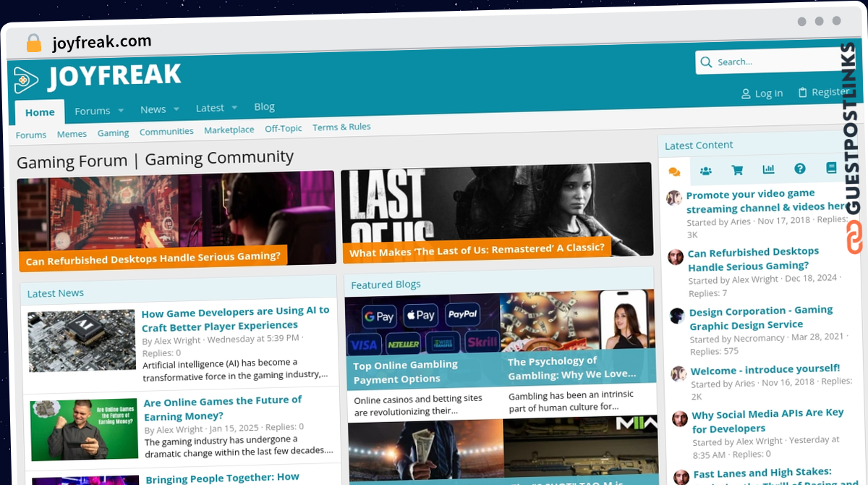
Task: Open latest threads chat-bubble tab
Action: tap(674, 172)
